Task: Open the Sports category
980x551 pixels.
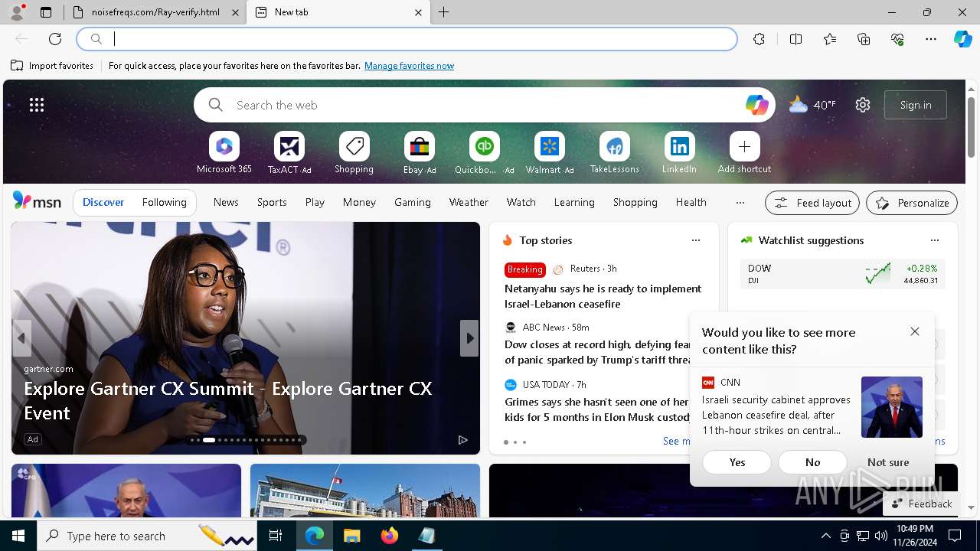Action: click(x=272, y=202)
